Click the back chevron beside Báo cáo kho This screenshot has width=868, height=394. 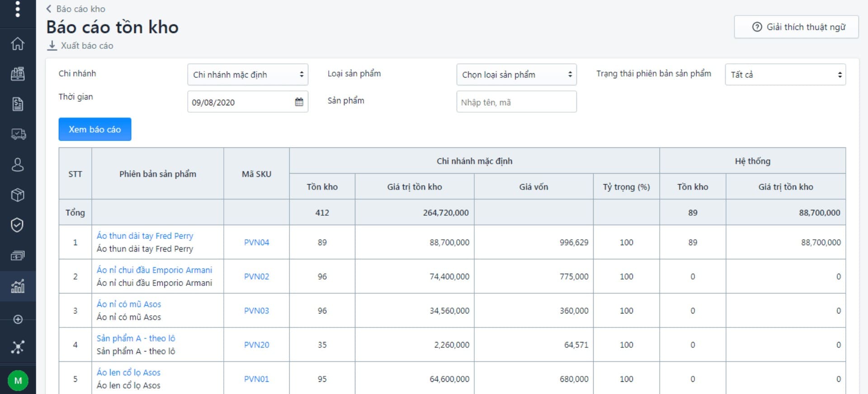49,9
